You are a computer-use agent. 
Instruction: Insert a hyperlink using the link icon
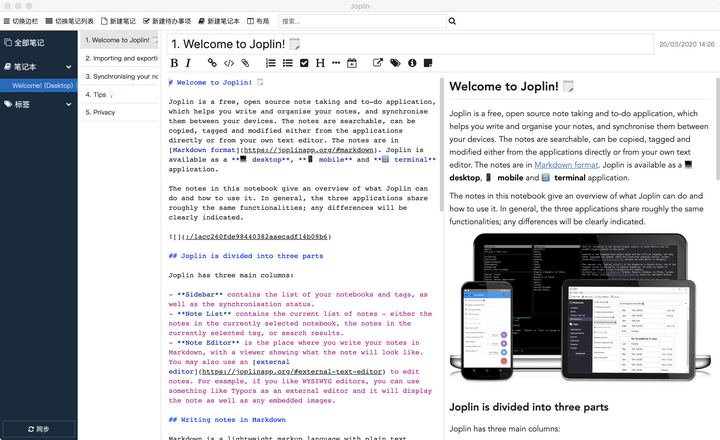coord(212,63)
